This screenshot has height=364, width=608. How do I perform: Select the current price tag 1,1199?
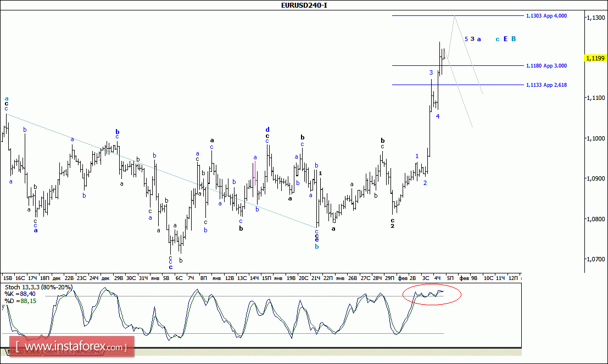pyautogui.click(x=595, y=58)
